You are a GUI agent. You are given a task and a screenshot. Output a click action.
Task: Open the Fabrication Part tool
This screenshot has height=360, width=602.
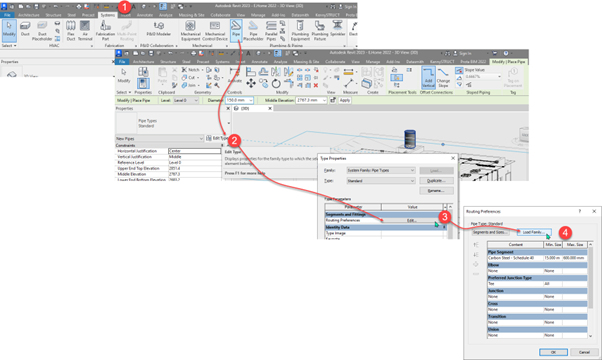105,31
